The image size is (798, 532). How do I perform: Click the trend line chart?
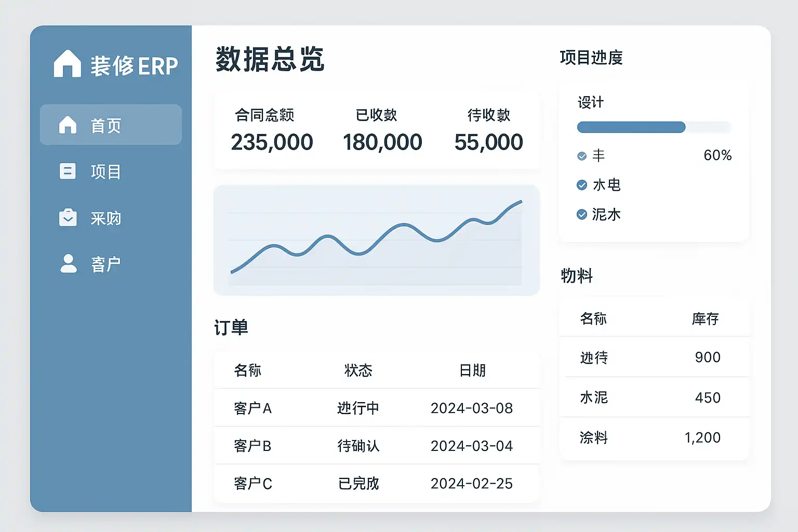pos(376,240)
